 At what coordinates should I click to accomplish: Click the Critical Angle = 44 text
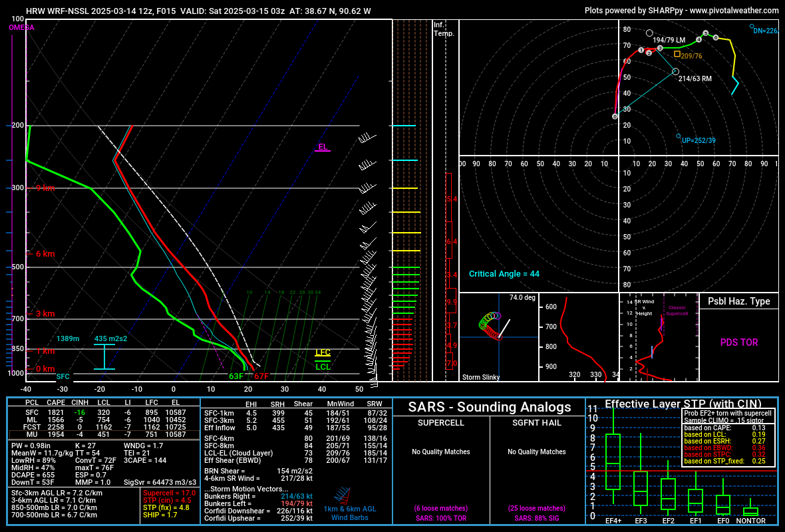(504, 274)
